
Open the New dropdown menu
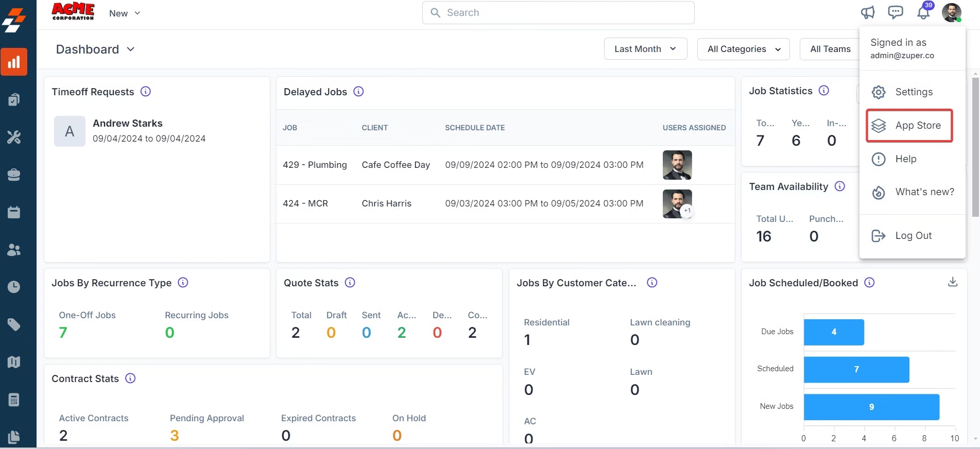click(x=125, y=13)
